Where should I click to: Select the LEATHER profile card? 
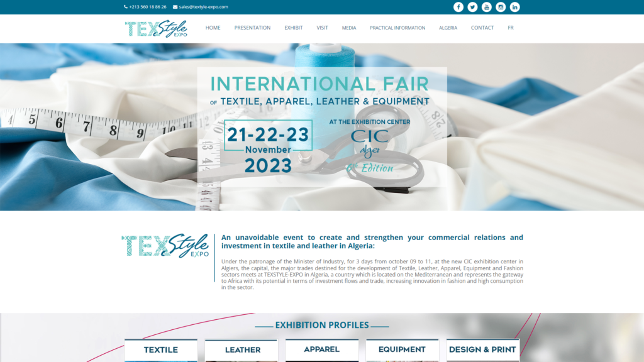(x=241, y=351)
